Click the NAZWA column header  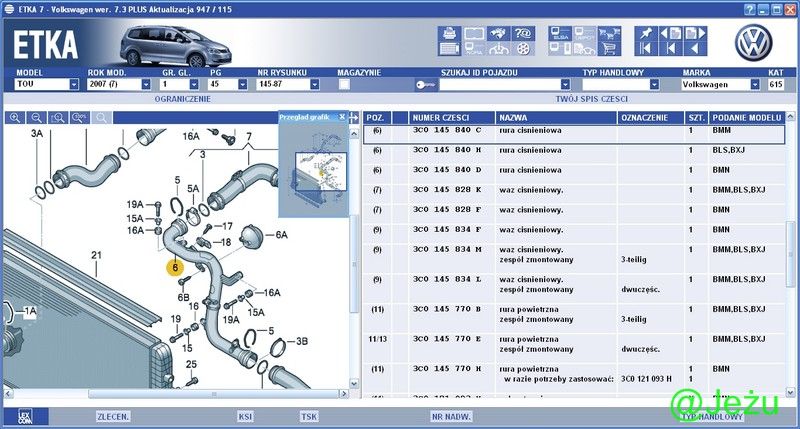coord(556,118)
